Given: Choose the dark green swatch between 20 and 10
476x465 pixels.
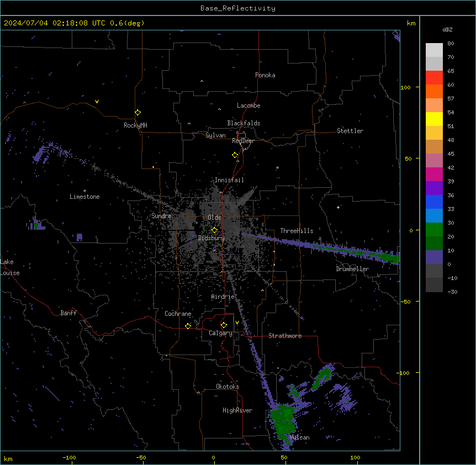Looking at the screenshot, I should click(x=434, y=244).
